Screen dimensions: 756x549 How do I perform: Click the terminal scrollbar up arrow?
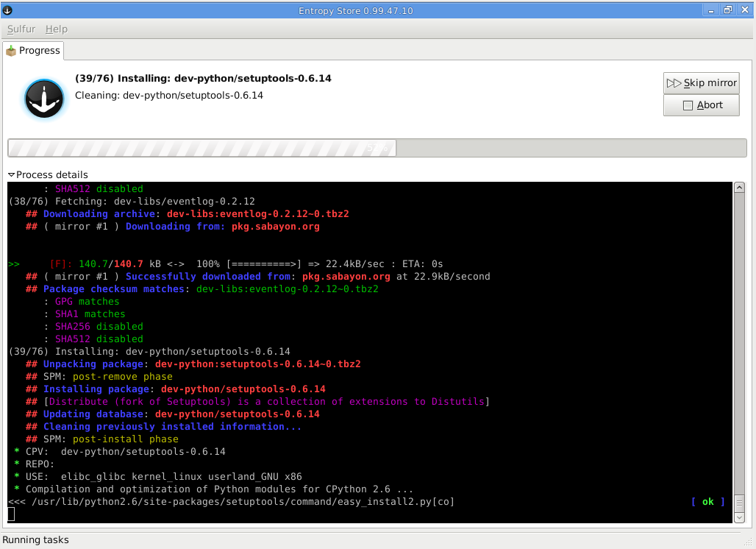point(739,188)
